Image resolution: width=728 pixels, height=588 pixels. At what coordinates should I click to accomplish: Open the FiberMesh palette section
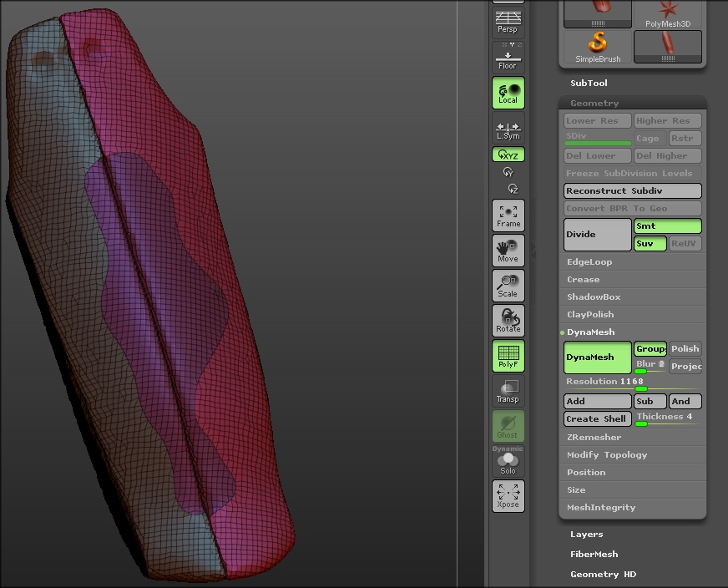594,555
